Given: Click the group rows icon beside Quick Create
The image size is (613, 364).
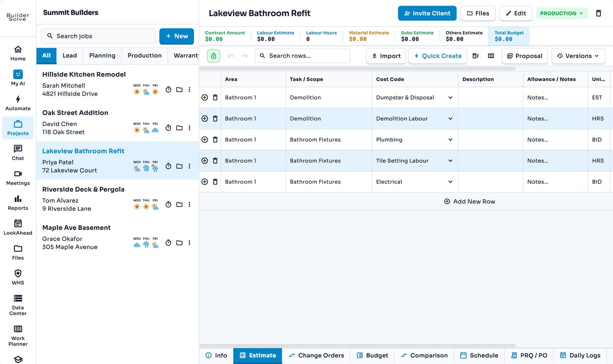Looking at the screenshot, I should point(475,56).
